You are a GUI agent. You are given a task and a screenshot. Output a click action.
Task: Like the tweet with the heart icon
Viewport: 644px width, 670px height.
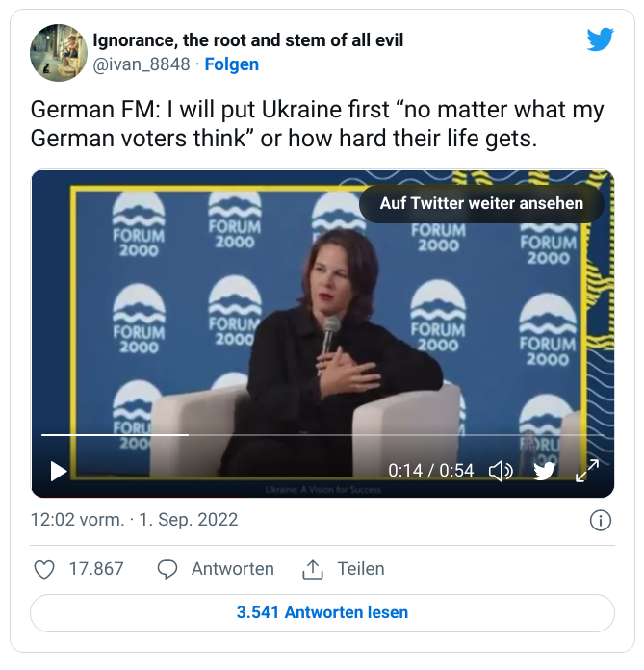pyautogui.click(x=44, y=569)
